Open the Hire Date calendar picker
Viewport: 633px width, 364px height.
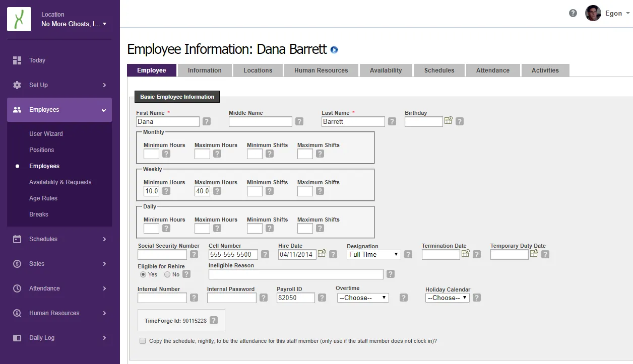click(322, 253)
